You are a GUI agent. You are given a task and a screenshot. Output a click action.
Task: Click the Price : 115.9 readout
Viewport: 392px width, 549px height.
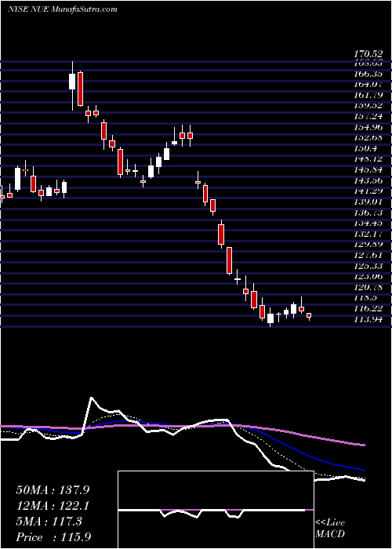(55, 537)
